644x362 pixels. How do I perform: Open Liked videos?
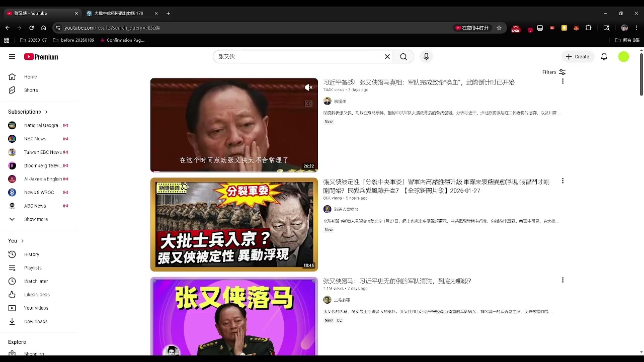point(38,295)
